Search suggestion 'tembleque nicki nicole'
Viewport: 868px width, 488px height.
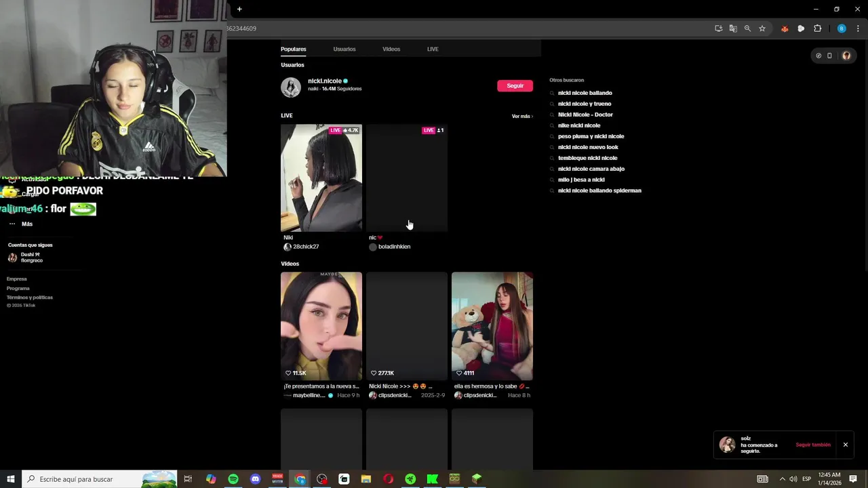pos(588,158)
